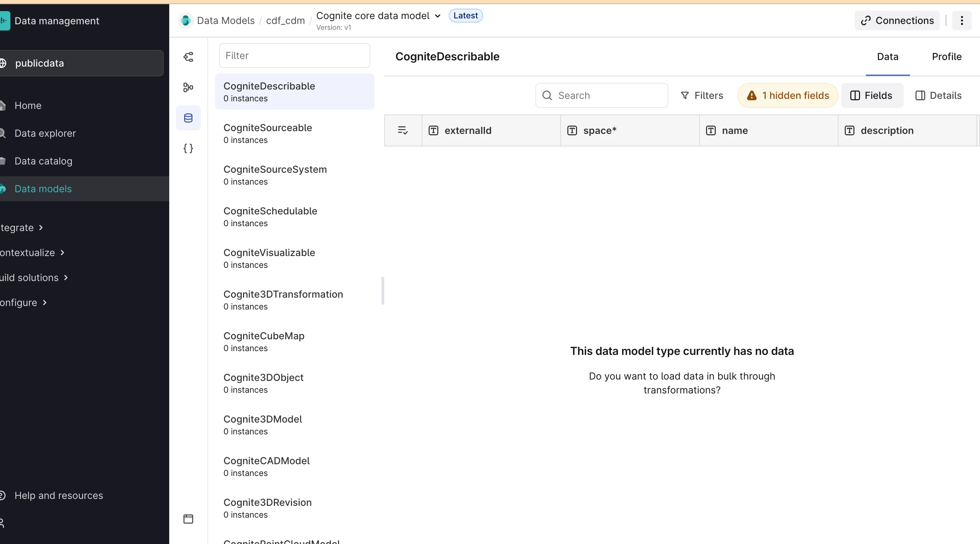Toggle the Details side panel
This screenshot has height=544, width=980.
[938, 95]
